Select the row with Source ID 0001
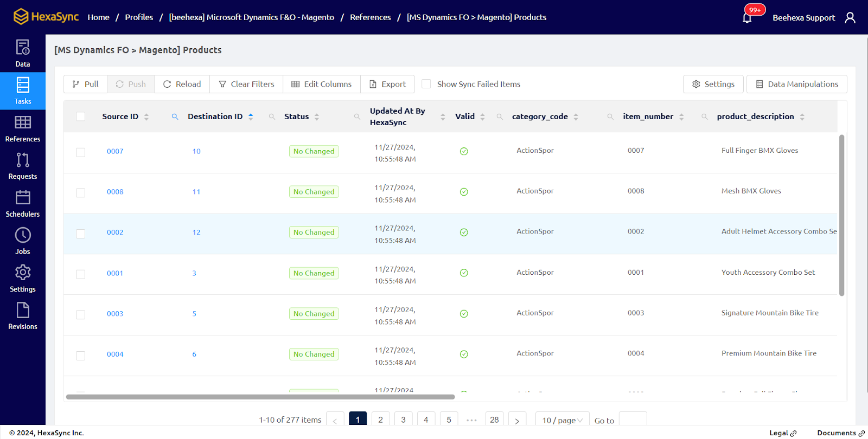Viewport: 868px width, 439px height. click(81, 274)
